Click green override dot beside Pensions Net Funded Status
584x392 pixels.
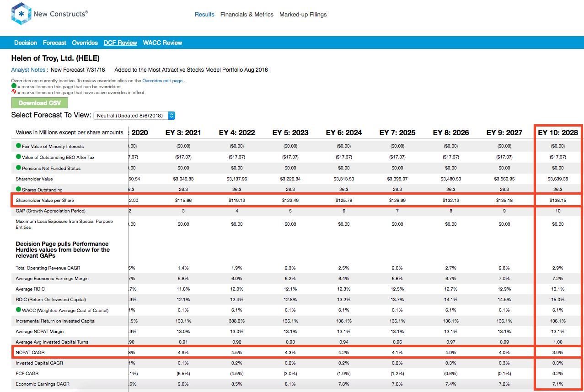point(18,168)
